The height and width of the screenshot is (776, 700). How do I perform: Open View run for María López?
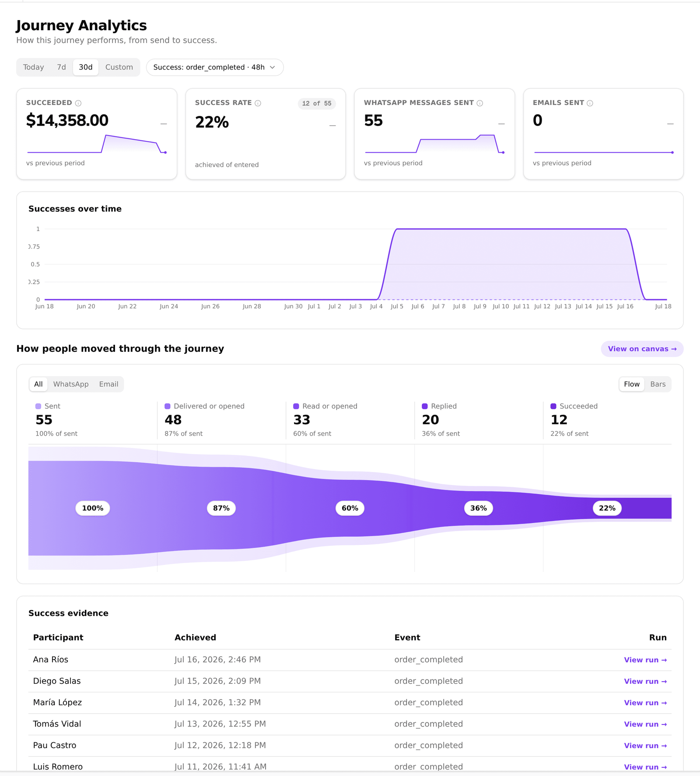pos(645,703)
